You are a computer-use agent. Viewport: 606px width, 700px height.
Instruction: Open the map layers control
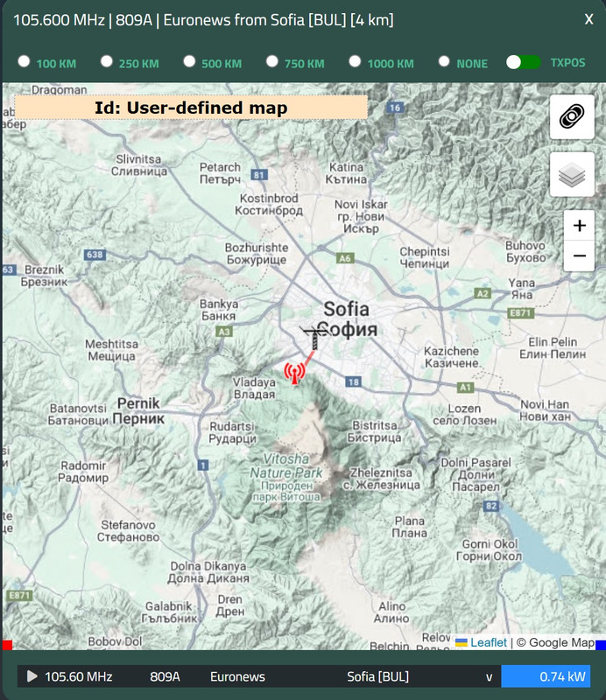pos(572,174)
